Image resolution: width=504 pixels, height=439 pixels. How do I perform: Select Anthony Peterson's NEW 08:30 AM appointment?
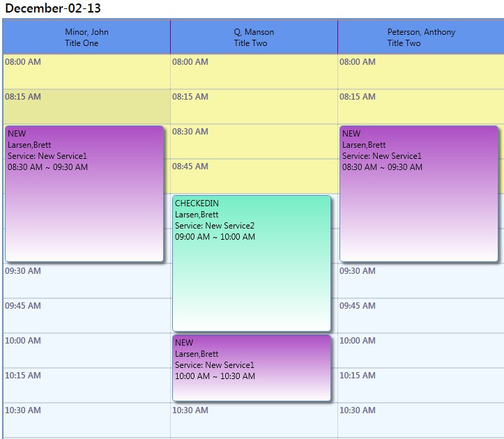pyautogui.click(x=419, y=194)
